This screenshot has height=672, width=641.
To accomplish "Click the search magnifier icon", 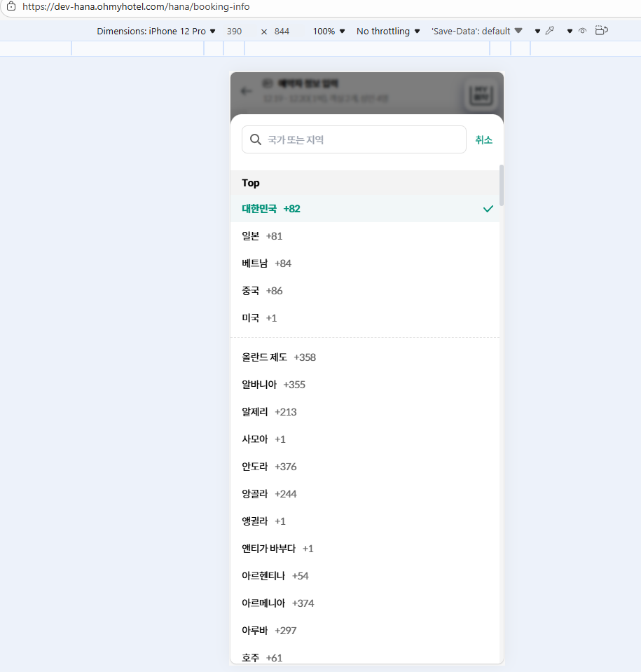I will 256,139.
